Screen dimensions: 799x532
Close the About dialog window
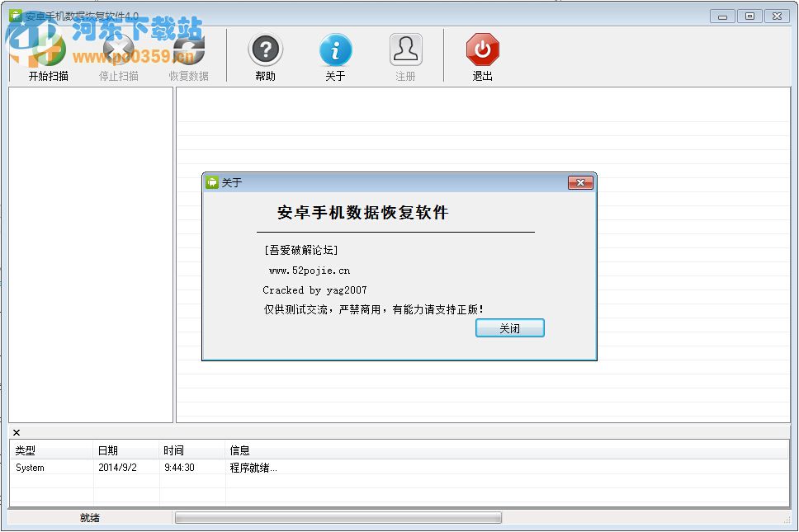(x=580, y=182)
